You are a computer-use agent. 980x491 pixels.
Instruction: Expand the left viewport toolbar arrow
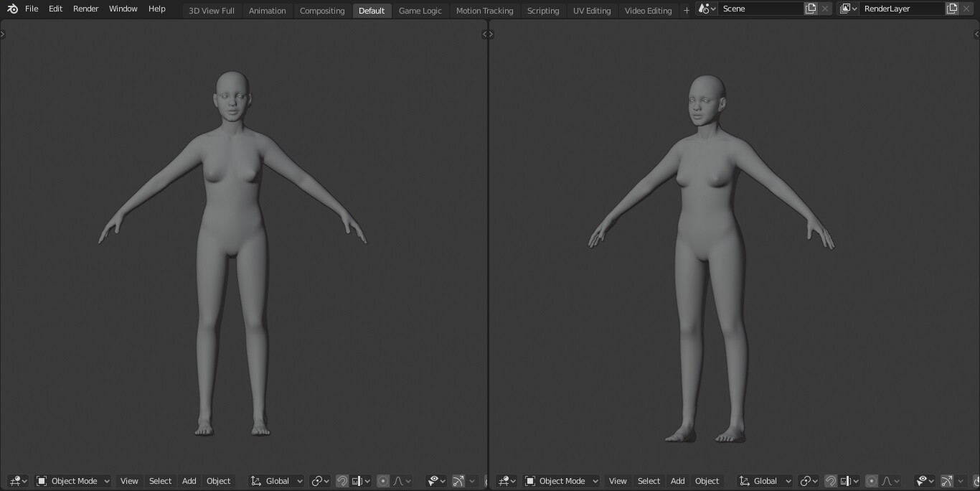click(3, 34)
